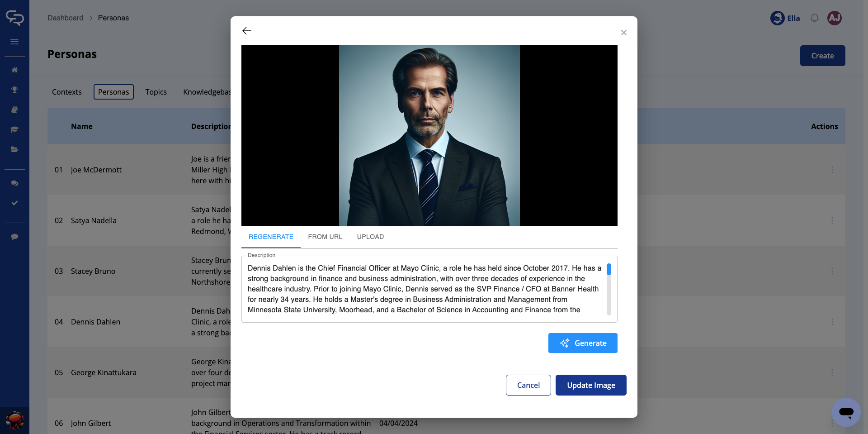868x434 pixels.
Task: Click into the Description text field
Action: pyautogui.click(x=424, y=289)
